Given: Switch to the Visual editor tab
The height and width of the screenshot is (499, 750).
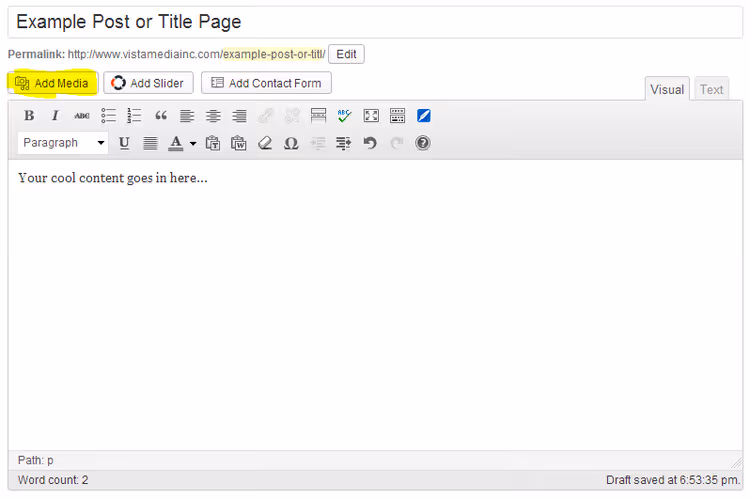Looking at the screenshot, I should (x=667, y=89).
